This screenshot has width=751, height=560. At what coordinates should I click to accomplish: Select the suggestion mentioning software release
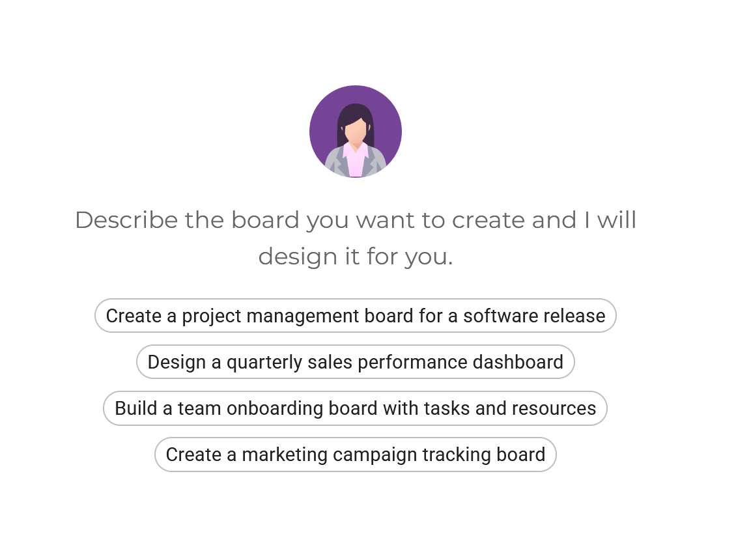(356, 316)
